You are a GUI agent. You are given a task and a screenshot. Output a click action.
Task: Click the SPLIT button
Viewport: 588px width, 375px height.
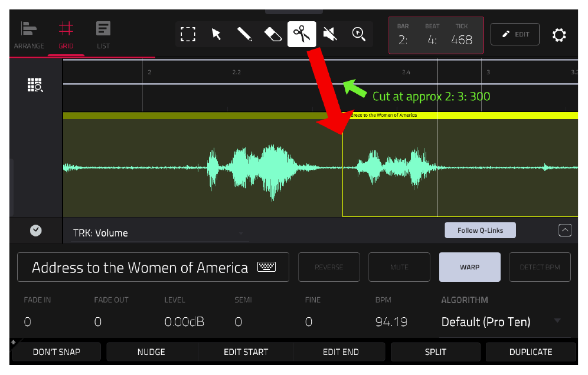point(435,352)
